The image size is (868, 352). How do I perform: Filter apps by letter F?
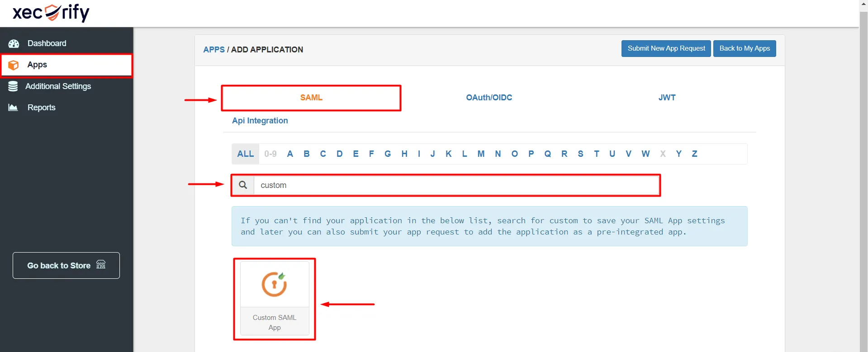(x=371, y=154)
